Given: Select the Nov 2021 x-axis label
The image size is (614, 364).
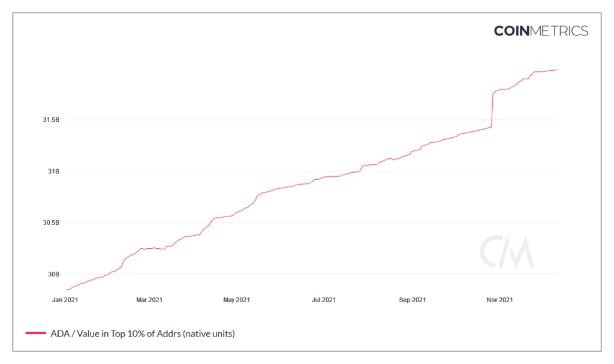Looking at the screenshot, I should tap(499, 299).
